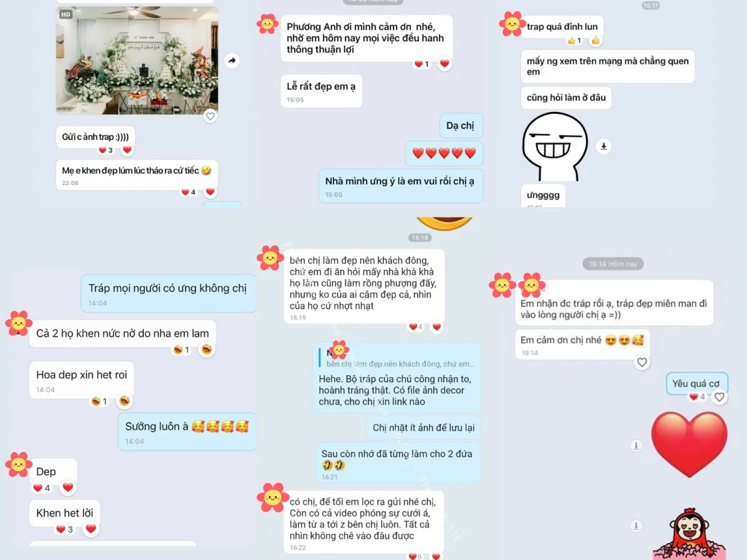This screenshot has width=747, height=560.
Task: Click the flower avatar next to 'Phương Anh ơi'
Action: pyautogui.click(x=268, y=24)
